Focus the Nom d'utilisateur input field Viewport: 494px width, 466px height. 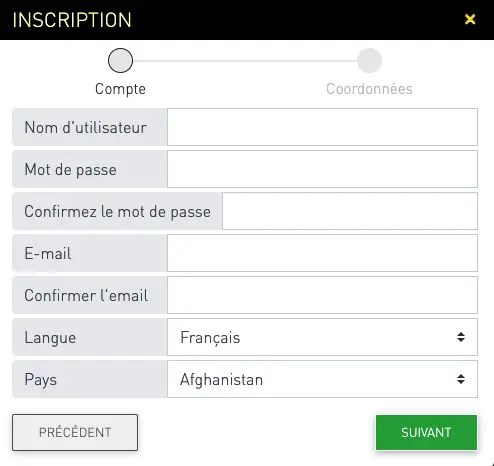[x=322, y=127]
